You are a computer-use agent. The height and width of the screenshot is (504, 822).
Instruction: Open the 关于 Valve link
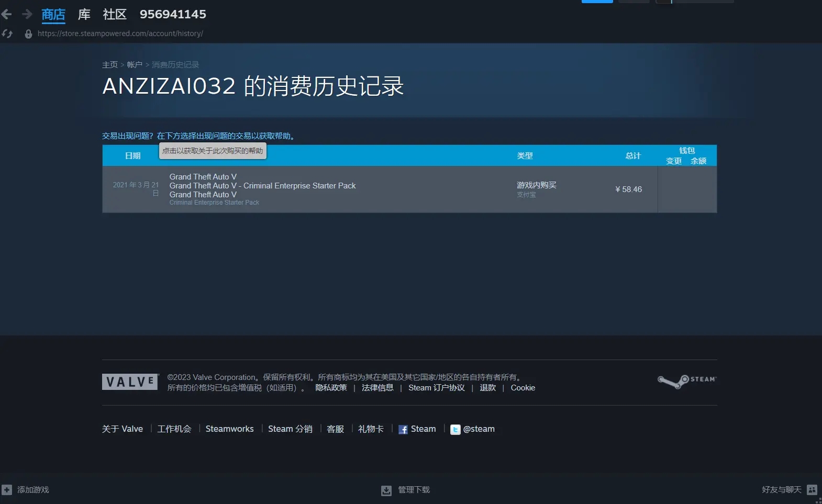tap(123, 429)
